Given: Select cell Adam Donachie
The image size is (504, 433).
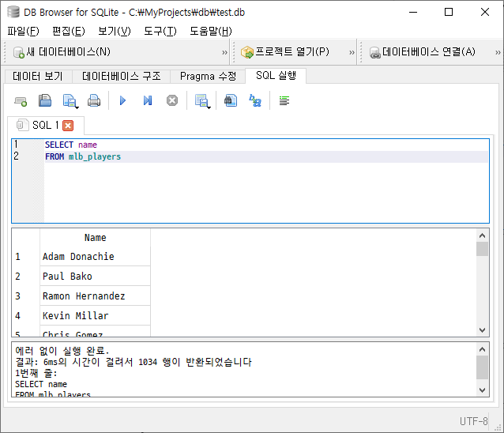Looking at the screenshot, I should tap(95, 257).
